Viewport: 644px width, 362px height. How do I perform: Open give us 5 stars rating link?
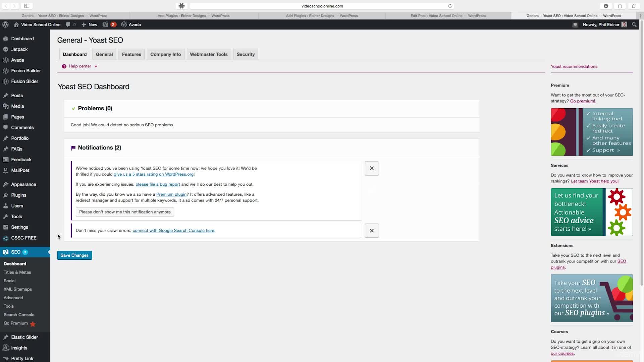click(154, 174)
